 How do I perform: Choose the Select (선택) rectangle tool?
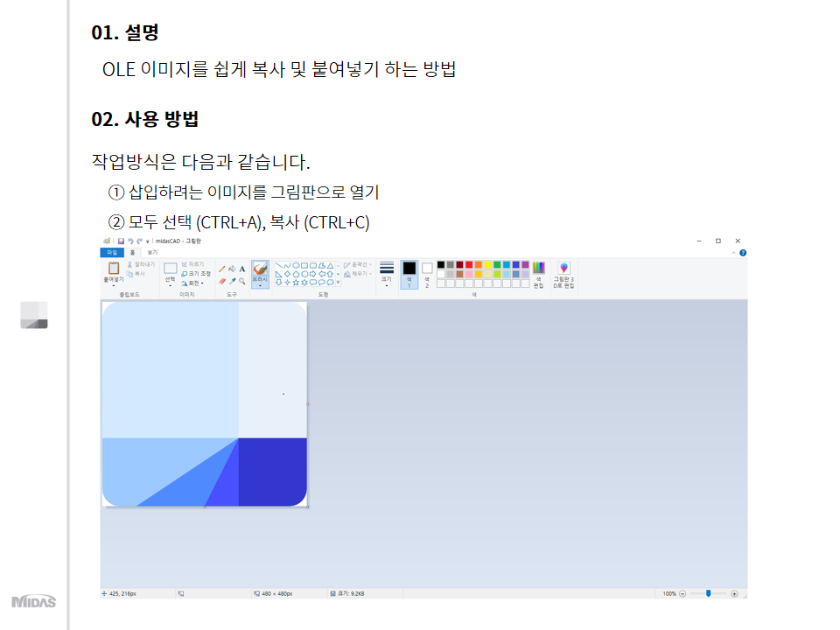(x=171, y=269)
